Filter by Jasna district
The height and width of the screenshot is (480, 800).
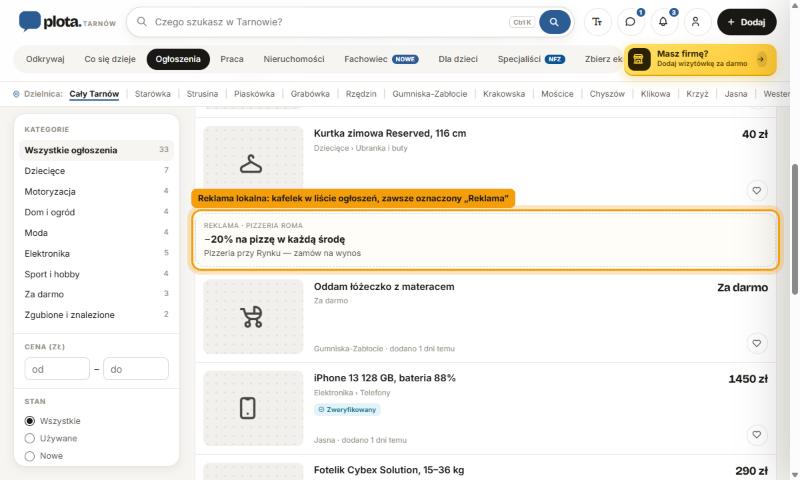[x=736, y=94]
